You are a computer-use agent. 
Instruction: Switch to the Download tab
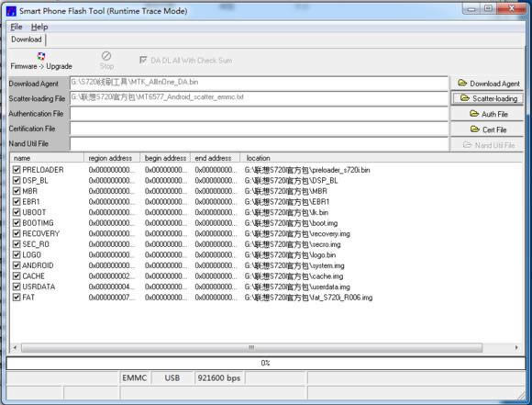(27, 39)
